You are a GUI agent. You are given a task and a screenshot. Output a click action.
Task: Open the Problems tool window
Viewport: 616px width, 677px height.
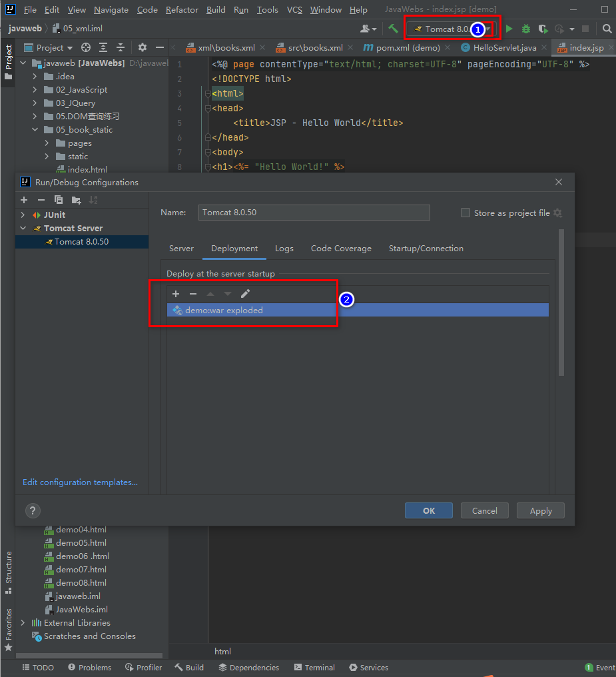[90, 667]
